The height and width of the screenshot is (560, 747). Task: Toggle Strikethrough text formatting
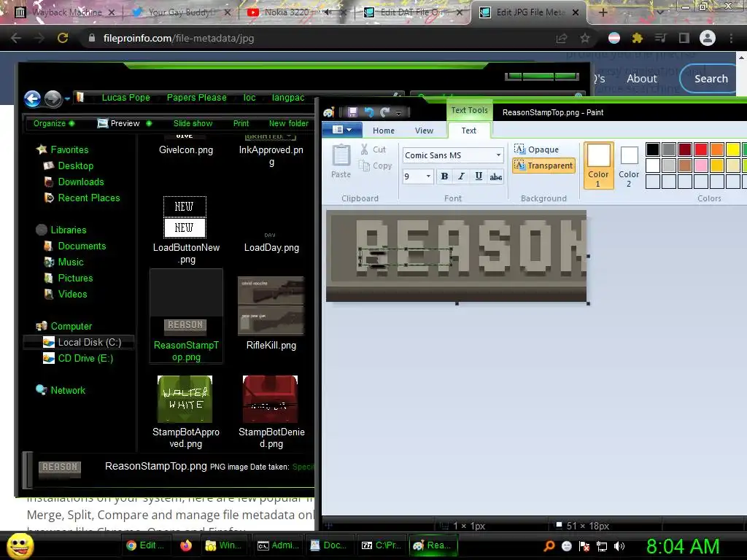click(x=495, y=176)
